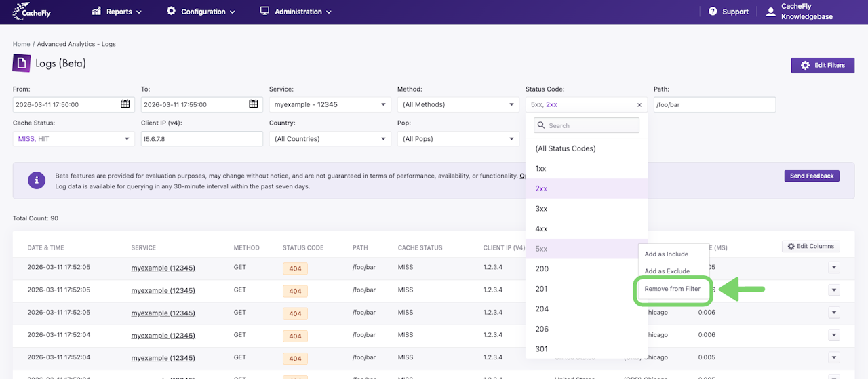Viewport: 868px width, 379px height.
Task: Expand the Cache Status dropdown
Action: point(73,139)
